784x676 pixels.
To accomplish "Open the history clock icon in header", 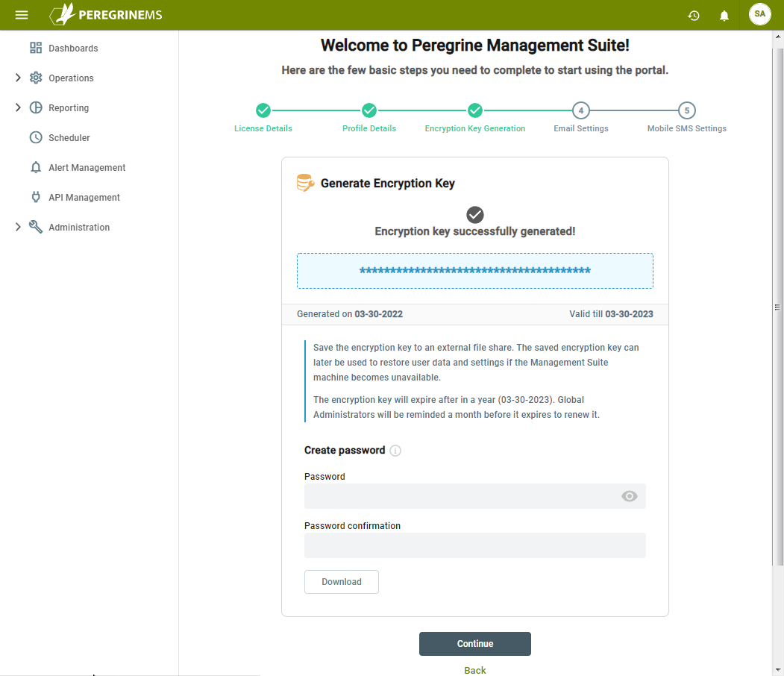I will [694, 16].
